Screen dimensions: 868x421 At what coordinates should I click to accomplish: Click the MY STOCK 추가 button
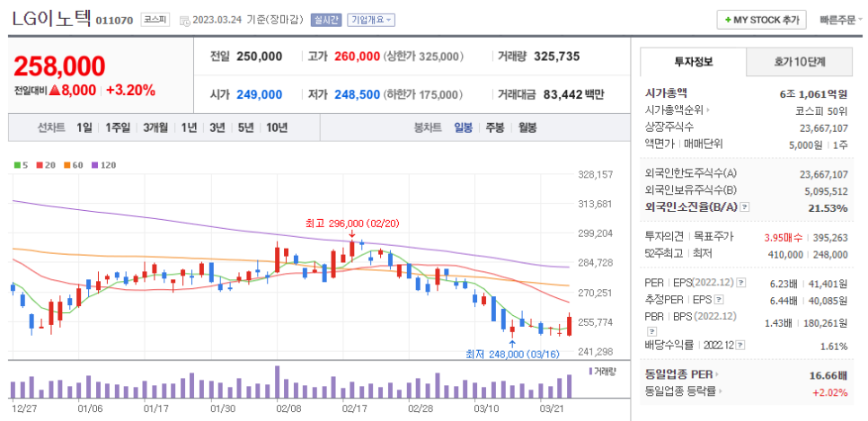tap(761, 20)
